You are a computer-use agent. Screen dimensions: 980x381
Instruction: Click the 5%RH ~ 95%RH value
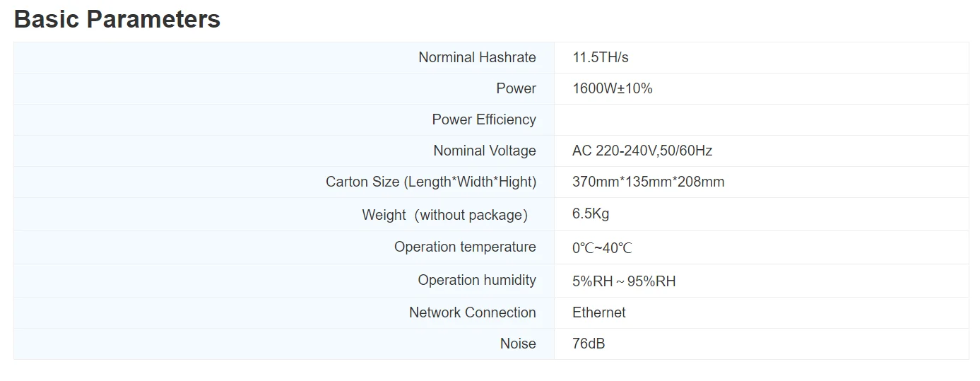pyautogui.click(x=623, y=281)
